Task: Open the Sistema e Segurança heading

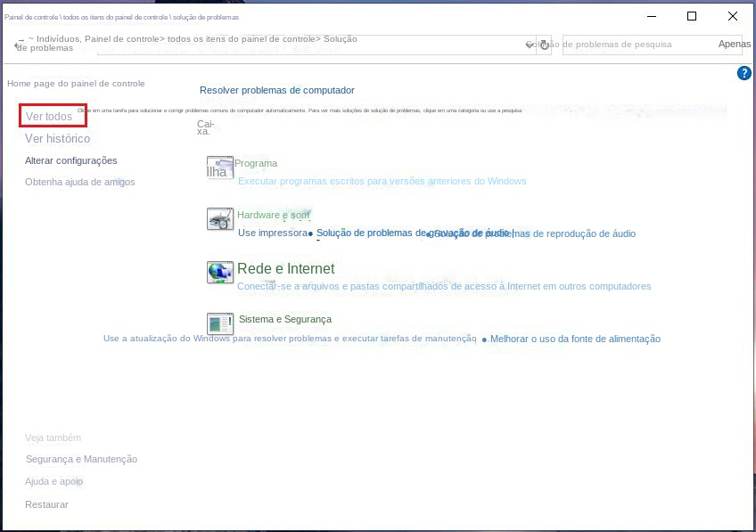Action: [285, 319]
